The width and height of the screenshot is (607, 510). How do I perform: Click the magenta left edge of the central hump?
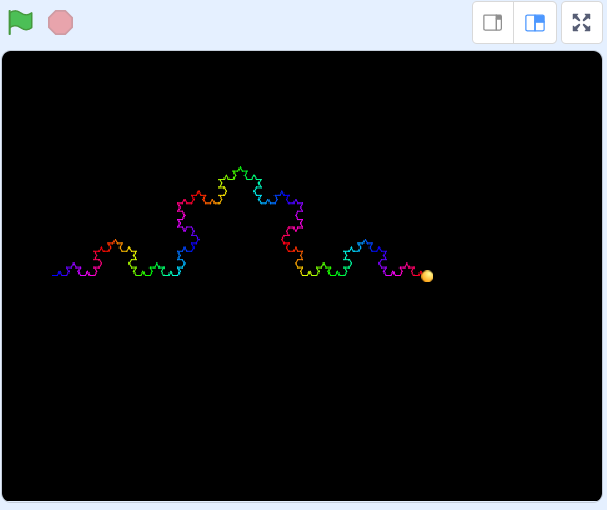181,213
